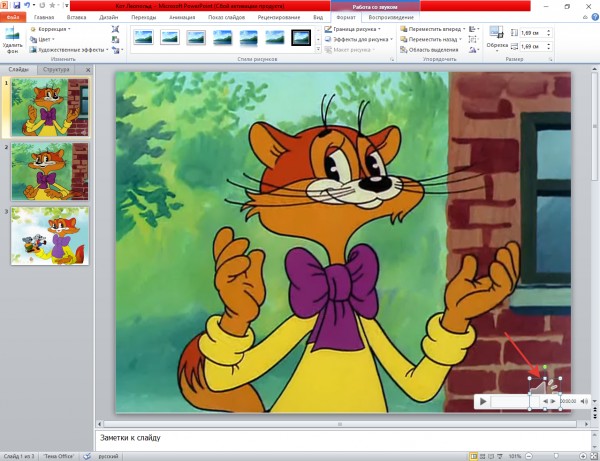Click the audio player volume icon
This screenshot has height=461, width=600.
point(584,401)
